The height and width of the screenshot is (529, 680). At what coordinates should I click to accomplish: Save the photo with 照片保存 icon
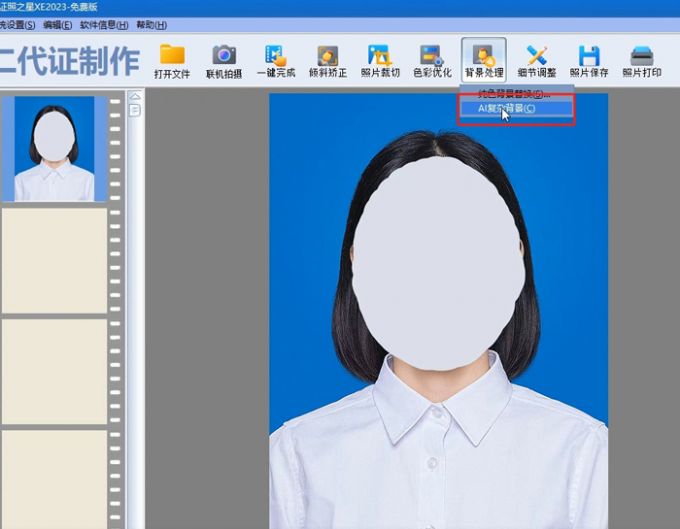click(589, 57)
